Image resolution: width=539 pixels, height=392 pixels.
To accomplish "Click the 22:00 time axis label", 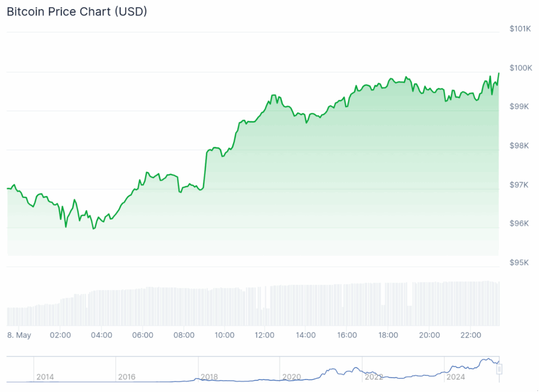I will click(x=471, y=335).
